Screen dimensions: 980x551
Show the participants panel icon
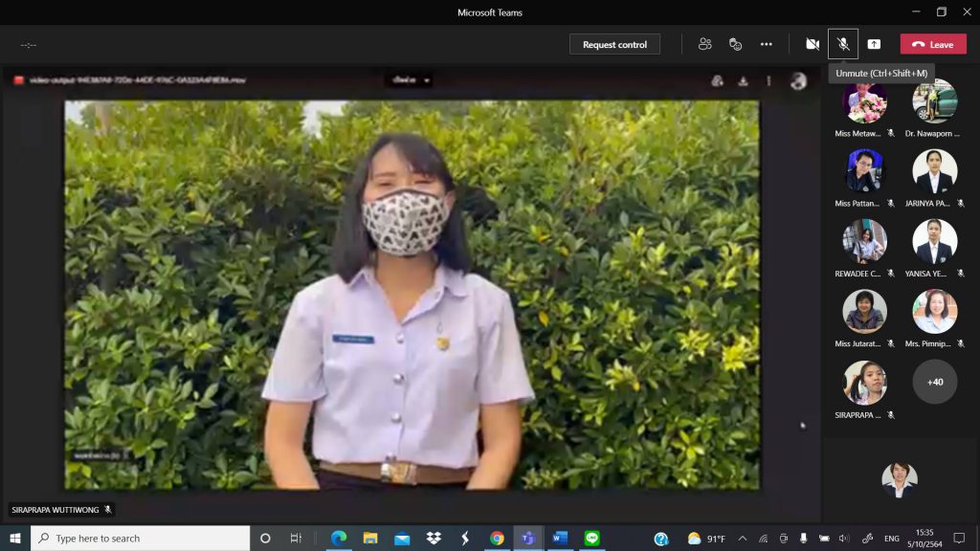pyautogui.click(x=705, y=44)
